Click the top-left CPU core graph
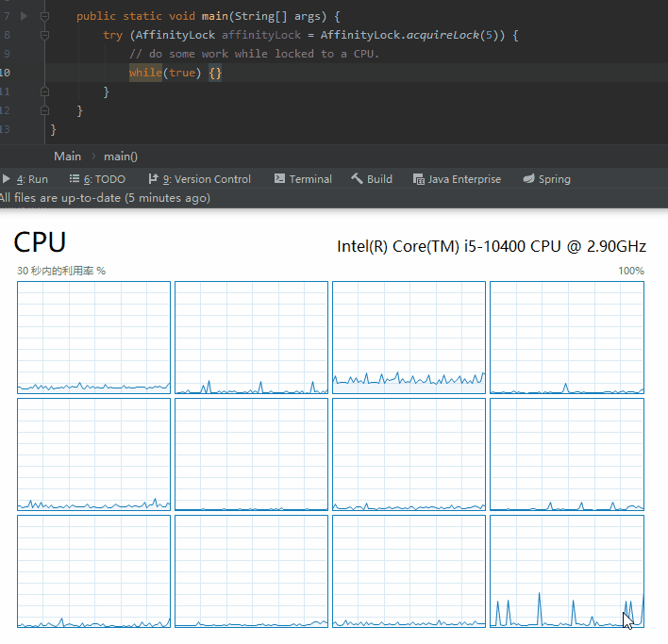The height and width of the screenshot is (644, 668). [x=93, y=337]
